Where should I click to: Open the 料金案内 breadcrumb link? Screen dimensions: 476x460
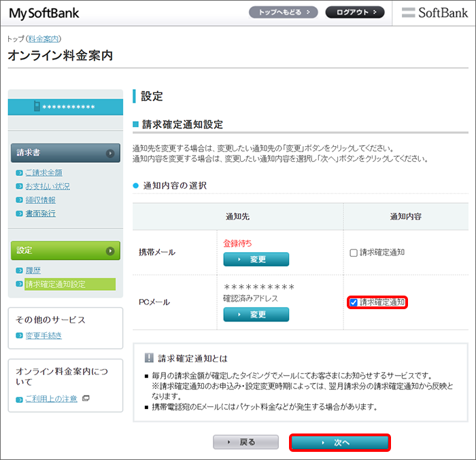point(44,39)
